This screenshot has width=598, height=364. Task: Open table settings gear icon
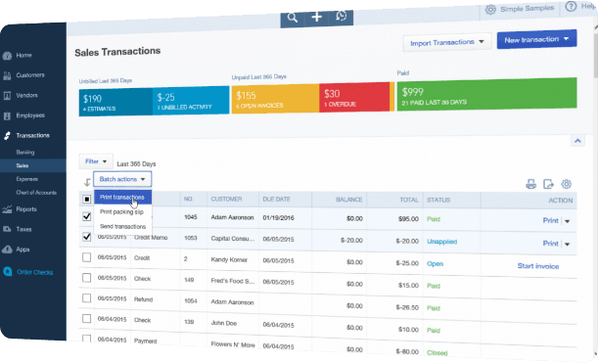tap(567, 184)
